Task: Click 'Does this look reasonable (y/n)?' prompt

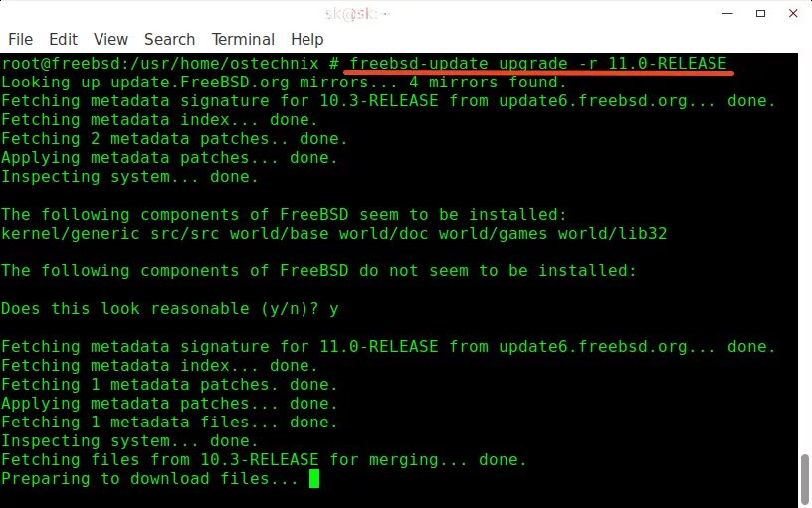Action: click(x=170, y=309)
